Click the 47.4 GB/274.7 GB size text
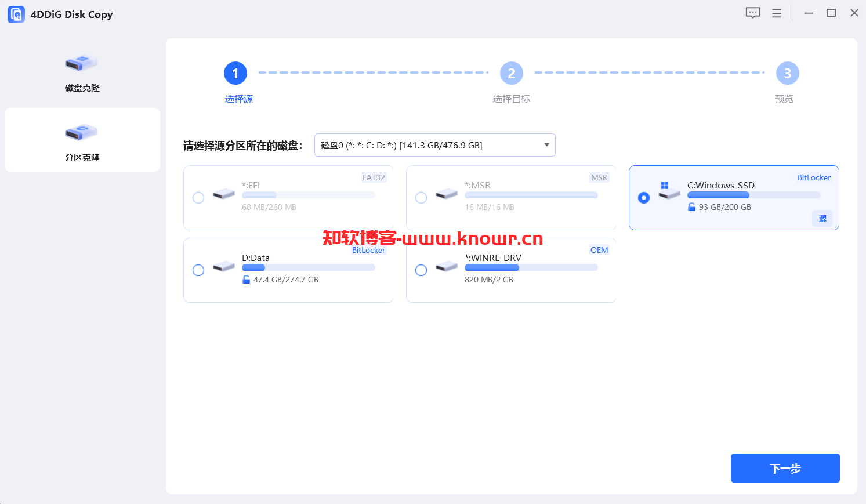This screenshot has width=866, height=504. coord(286,280)
